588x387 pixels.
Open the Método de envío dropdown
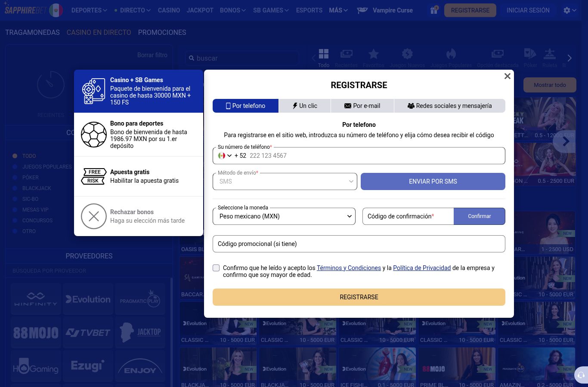pos(285,181)
